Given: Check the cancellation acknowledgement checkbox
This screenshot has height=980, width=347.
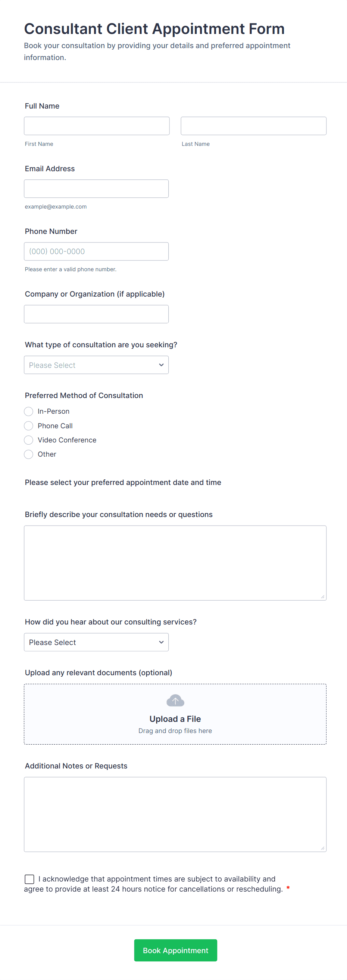Looking at the screenshot, I should pos(29,879).
